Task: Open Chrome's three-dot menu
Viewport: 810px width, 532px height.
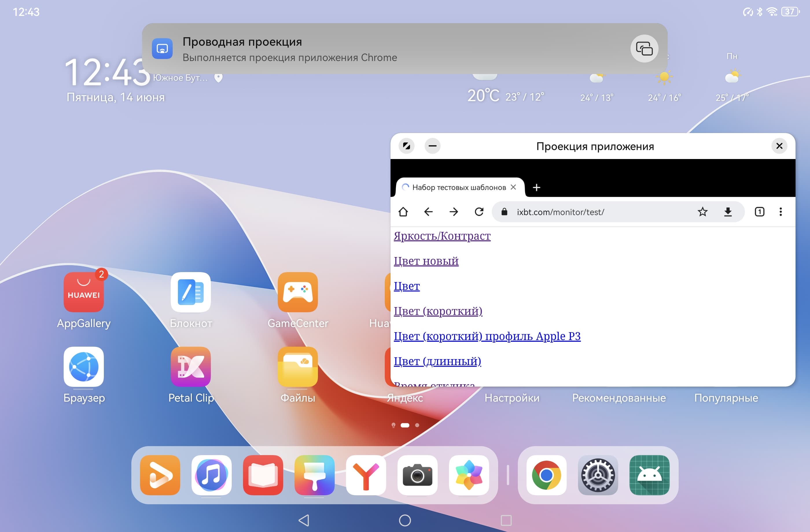Action: click(x=780, y=212)
